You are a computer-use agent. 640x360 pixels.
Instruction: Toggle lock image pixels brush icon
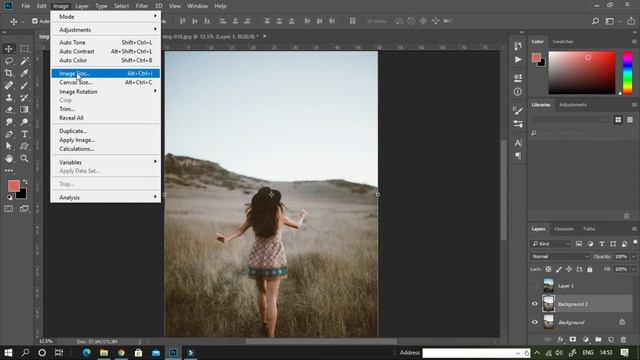559,269
